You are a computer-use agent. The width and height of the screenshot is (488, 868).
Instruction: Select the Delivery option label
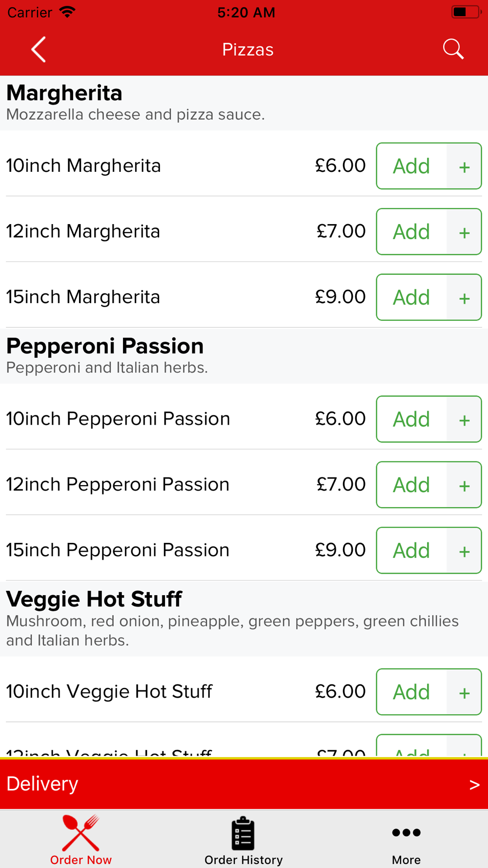[42, 784]
